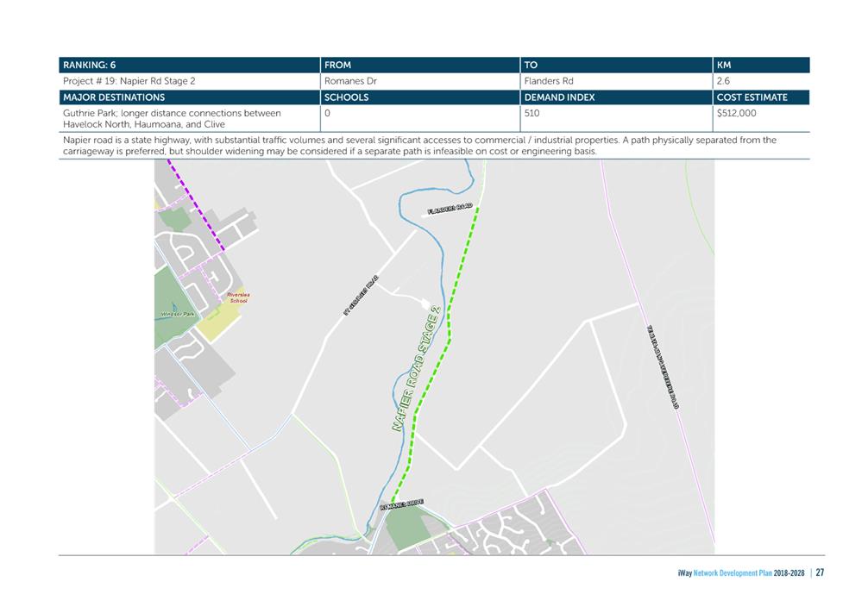Image resolution: width=868 pixels, height=613 pixels.
Task: Click the Napier Road Stage 2 map label
Action: (416, 368)
